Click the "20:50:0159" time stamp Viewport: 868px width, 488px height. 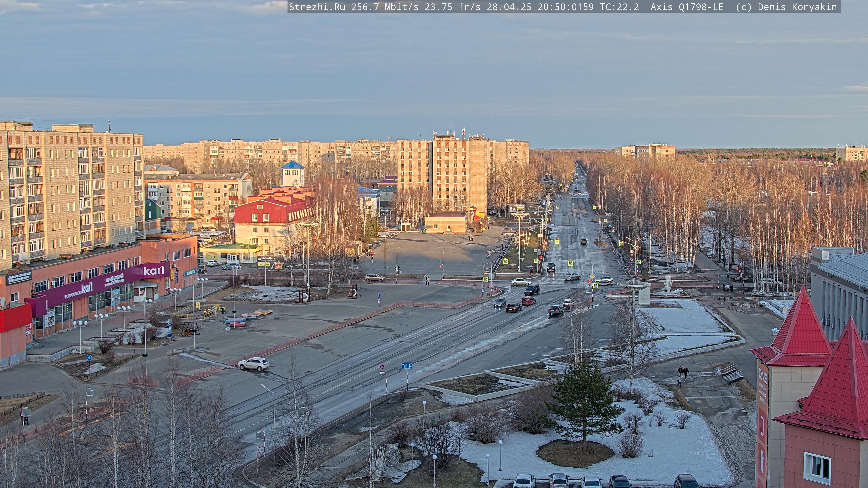[x=566, y=7]
